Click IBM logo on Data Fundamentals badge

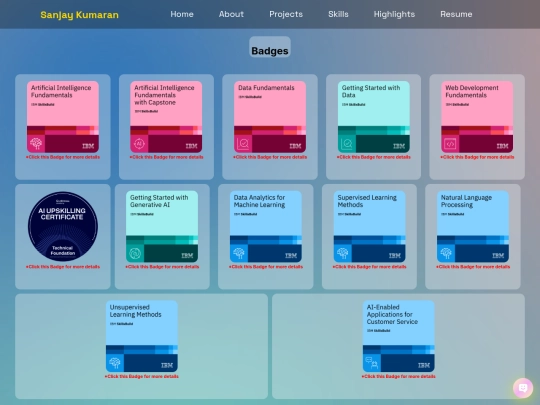(295, 146)
